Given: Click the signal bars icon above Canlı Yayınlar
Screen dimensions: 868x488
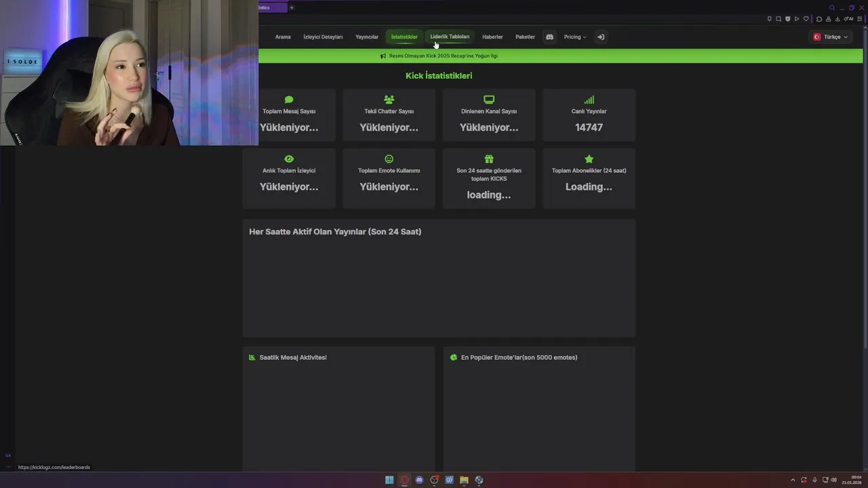Looking at the screenshot, I should [x=589, y=100].
